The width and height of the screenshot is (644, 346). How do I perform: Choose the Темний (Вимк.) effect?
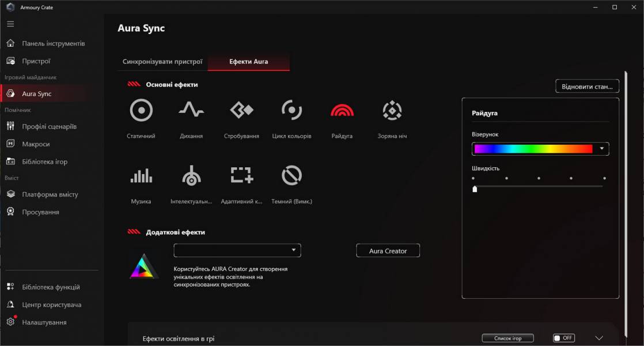point(291,175)
